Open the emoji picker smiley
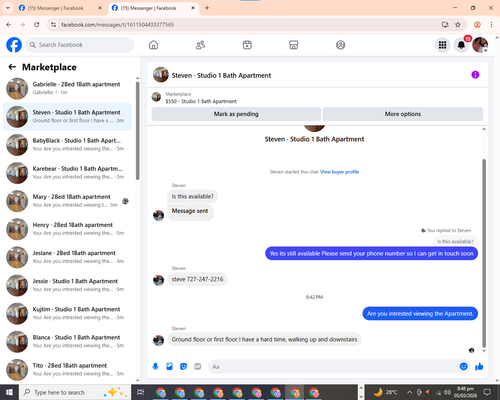 click(463, 367)
